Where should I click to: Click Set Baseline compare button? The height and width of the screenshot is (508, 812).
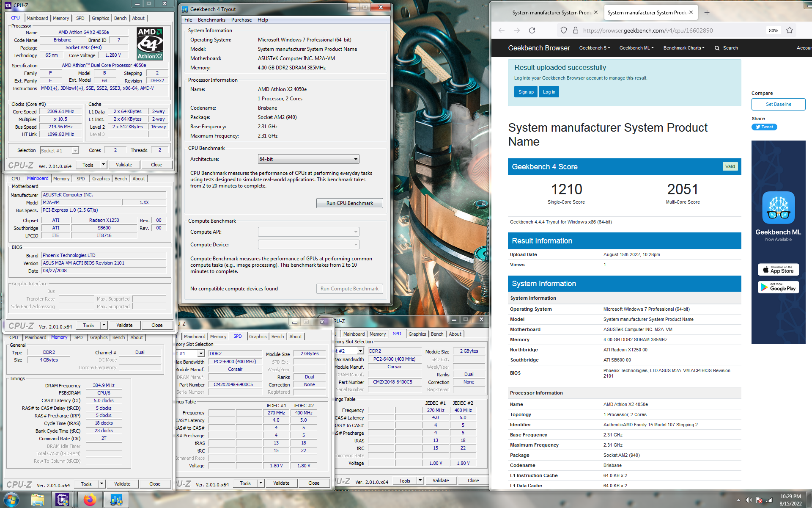tap(778, 104)
